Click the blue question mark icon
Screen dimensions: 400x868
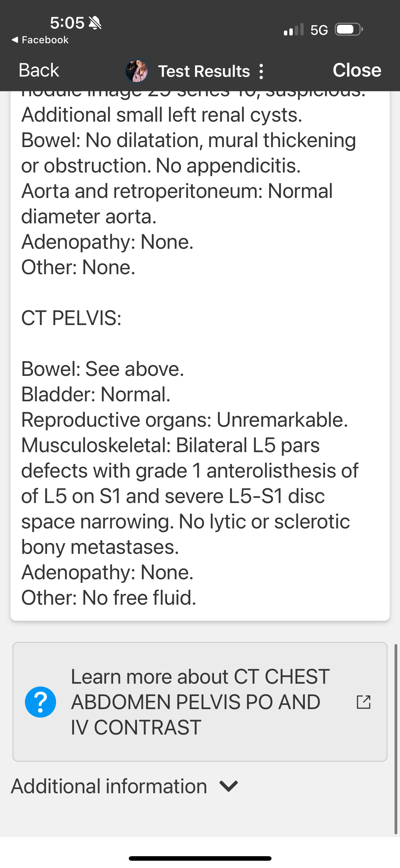pyautogui.click(x=41, y=702)
